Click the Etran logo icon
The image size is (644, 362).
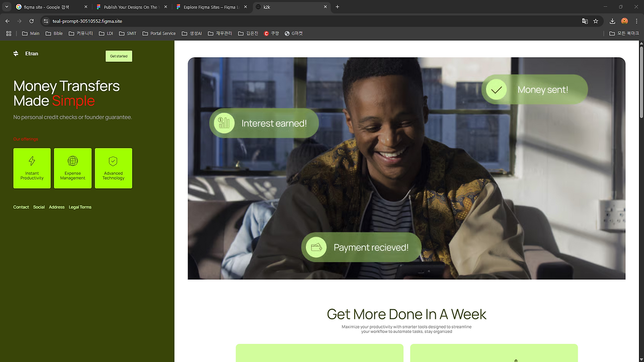click(x=16, y=54)
